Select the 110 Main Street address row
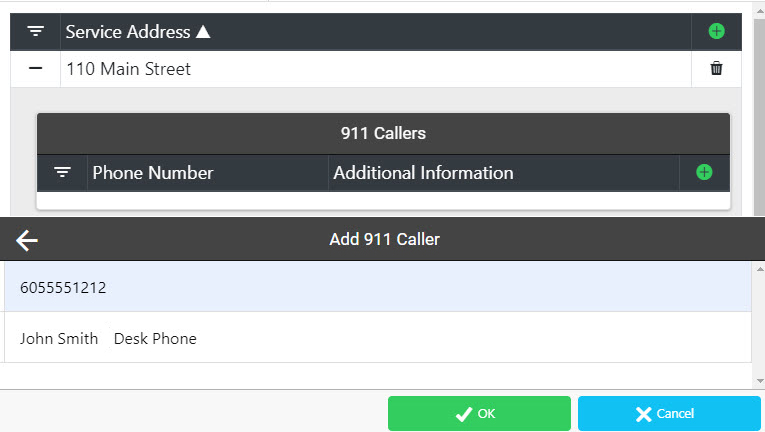 (376, 69)
